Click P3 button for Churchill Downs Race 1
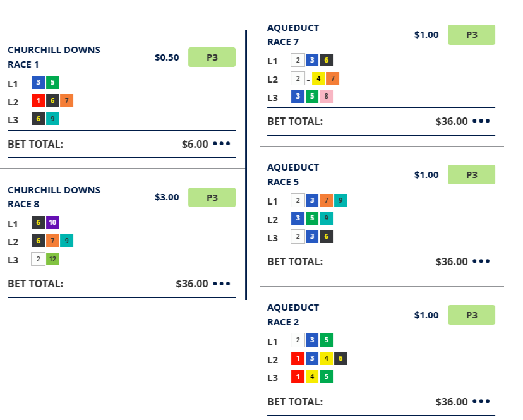523x420 pixels. 212,57
